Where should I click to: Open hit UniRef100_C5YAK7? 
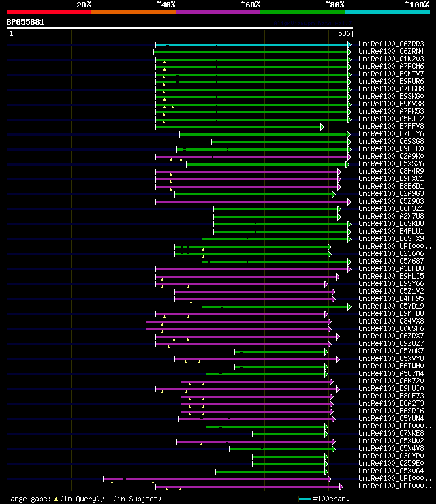[391, 351]
